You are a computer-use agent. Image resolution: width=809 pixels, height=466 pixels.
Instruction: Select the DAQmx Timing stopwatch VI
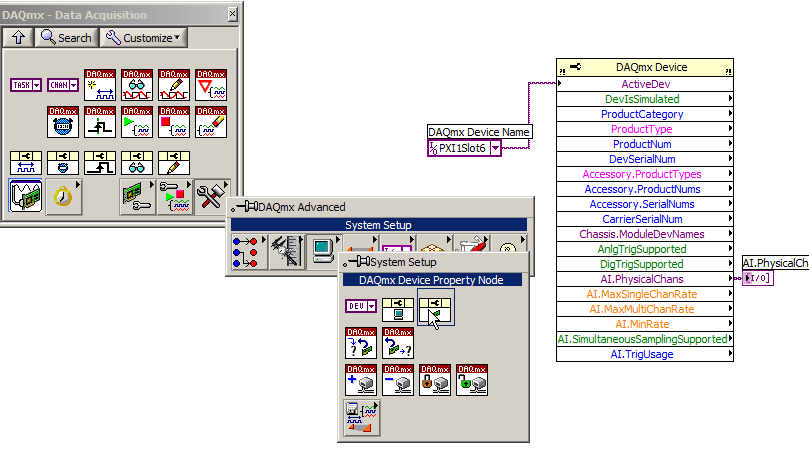62,122
